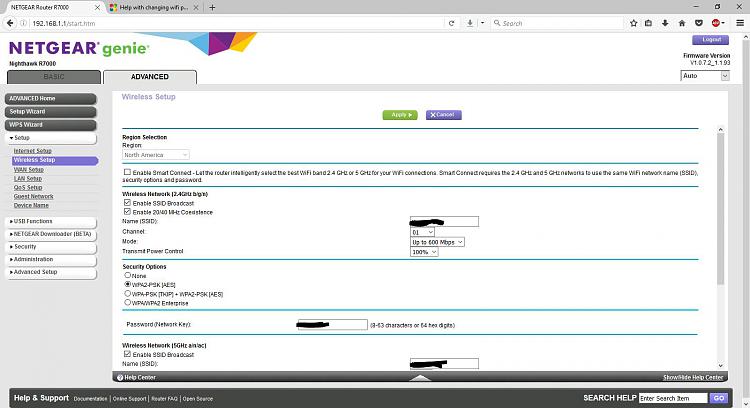Click the settings page vertical scrollbar

720,210
